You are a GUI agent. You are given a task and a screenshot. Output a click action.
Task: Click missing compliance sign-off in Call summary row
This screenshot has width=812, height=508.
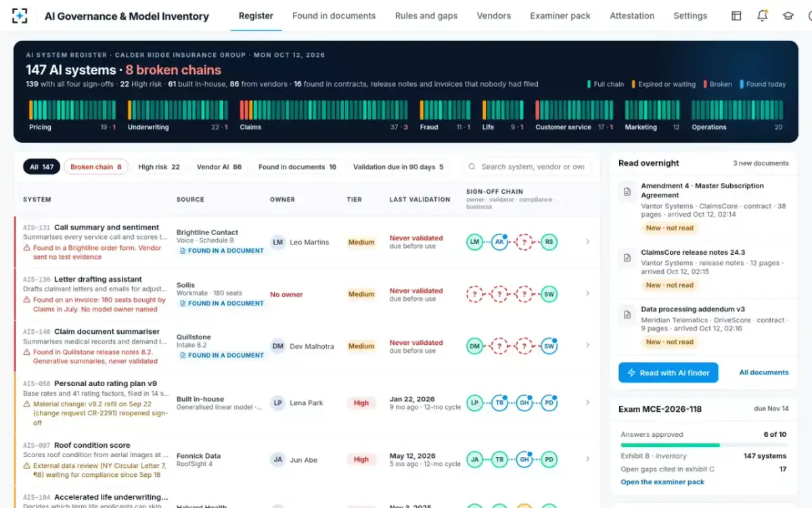(524, 242)
